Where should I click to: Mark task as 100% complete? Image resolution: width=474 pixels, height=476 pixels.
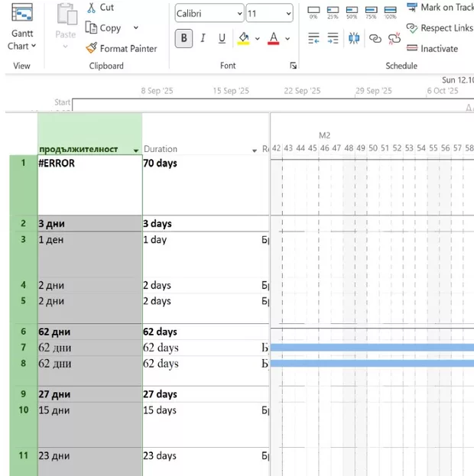(x=390, y=12)
